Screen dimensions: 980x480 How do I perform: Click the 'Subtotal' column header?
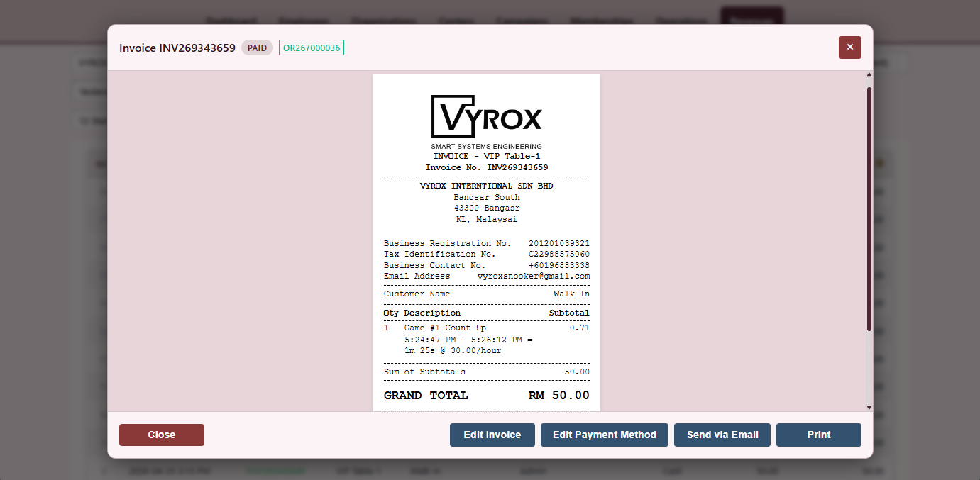click(569, 313)
